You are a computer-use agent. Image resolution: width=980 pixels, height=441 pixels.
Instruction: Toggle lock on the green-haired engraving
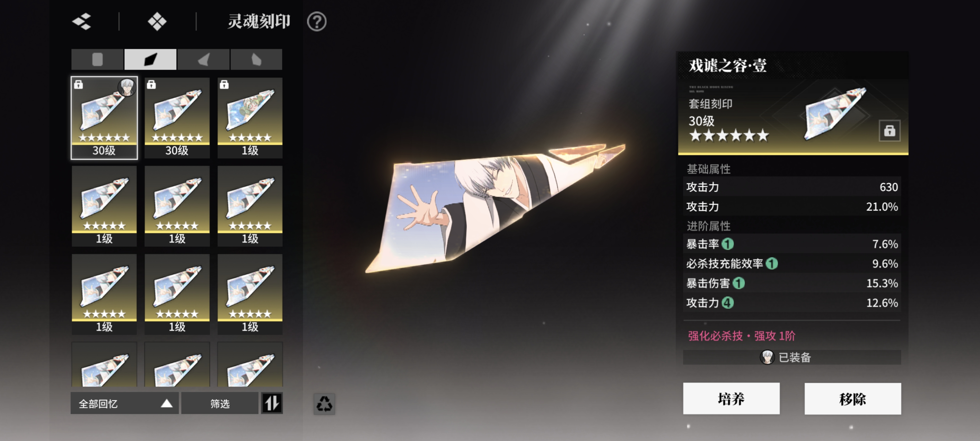click(x=224, y=85)
